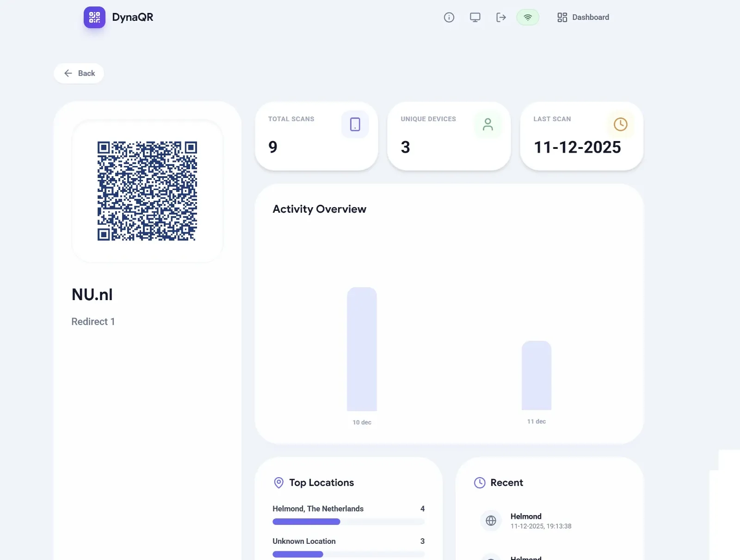The height and width of the screenshot is (560, 740).
Task: Click the Unknown Location progress bar
Action: pos(349,554)
